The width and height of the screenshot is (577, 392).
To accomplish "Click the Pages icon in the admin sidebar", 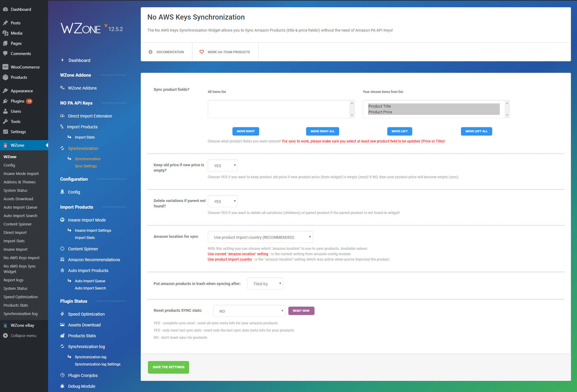I will (5, 43).
